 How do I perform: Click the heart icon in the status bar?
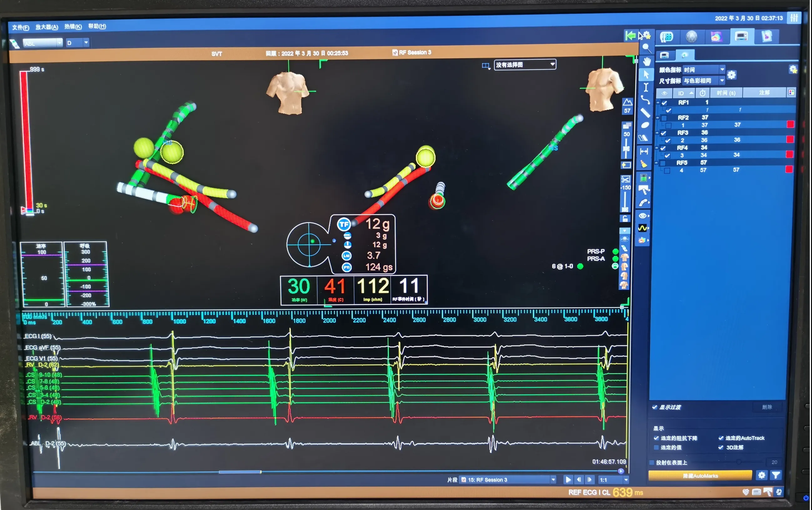pyautogui.click(x=746, y=492)
